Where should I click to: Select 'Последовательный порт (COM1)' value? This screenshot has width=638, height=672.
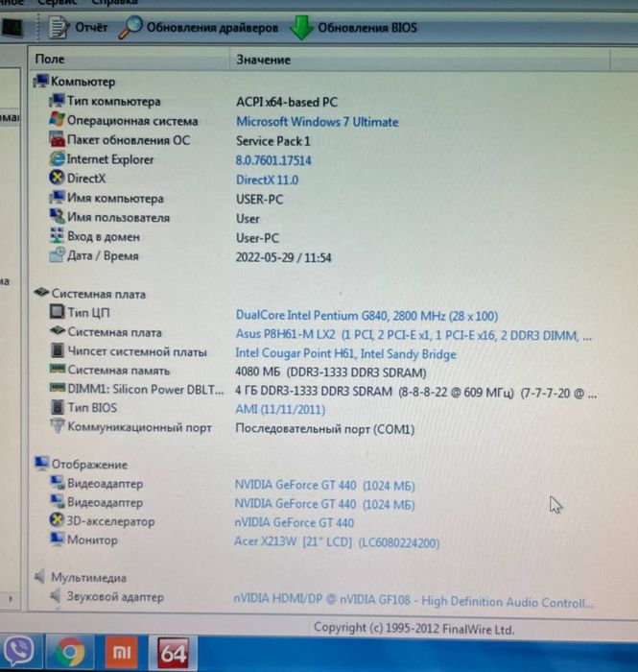tap(325, 429)
